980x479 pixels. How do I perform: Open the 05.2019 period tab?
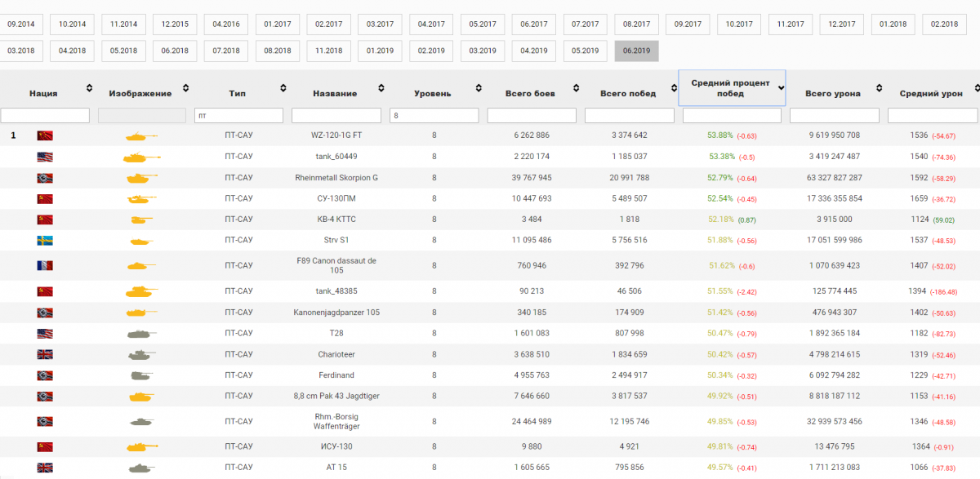coord(585,51)
